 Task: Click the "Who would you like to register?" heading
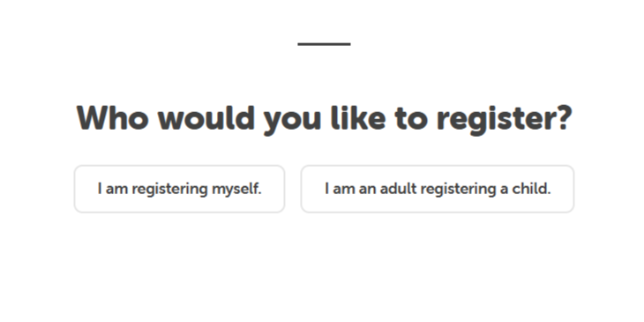click(324, 119)
